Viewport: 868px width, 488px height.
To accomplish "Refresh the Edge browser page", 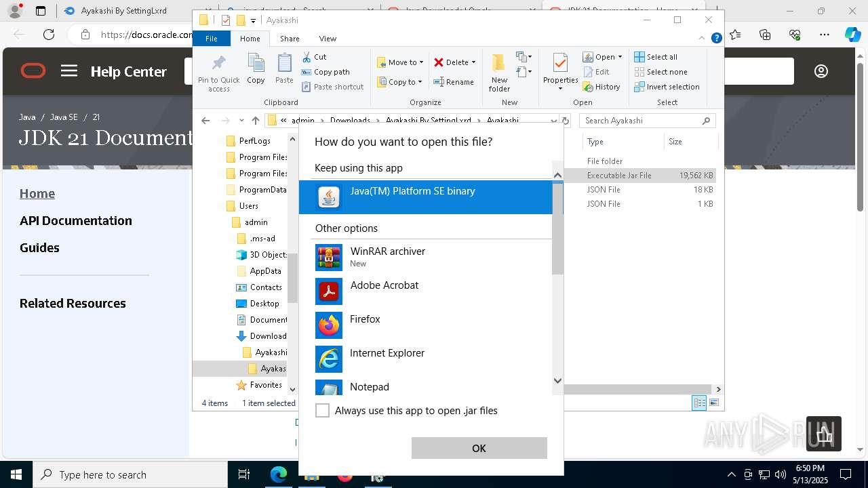I will coord(49,35).
